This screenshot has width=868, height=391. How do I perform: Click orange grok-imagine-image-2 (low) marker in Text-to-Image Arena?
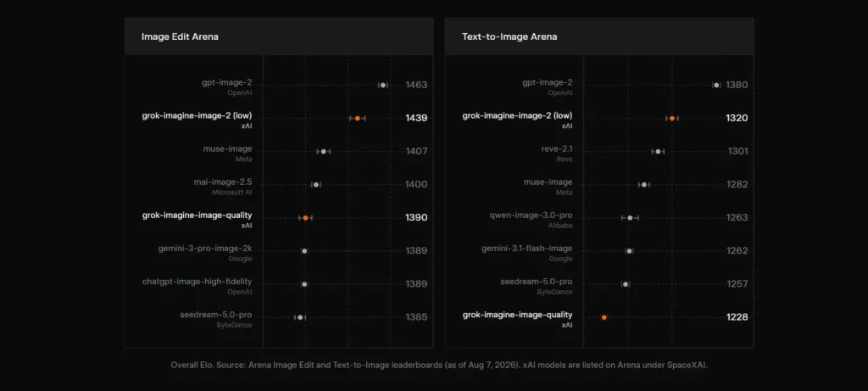point(672,118)
